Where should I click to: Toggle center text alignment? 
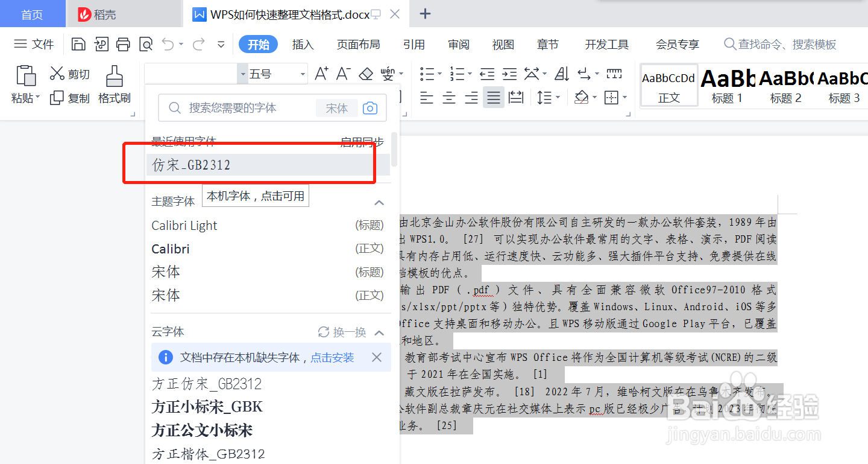(448, 97)
